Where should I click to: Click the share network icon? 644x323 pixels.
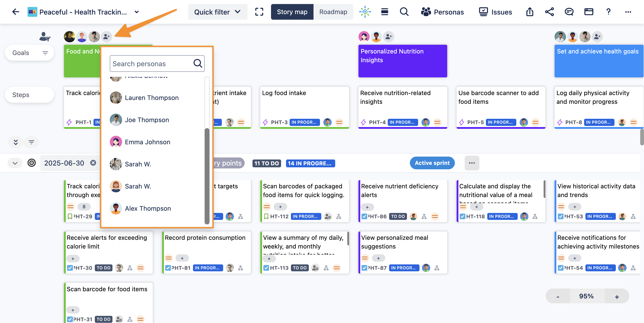coord(549,12)
